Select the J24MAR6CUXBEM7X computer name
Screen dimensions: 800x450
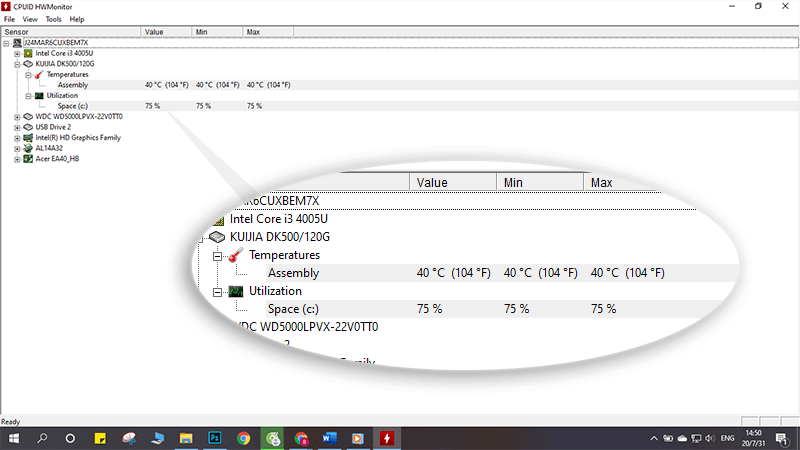pyautogui.click(x=56, y=43)
